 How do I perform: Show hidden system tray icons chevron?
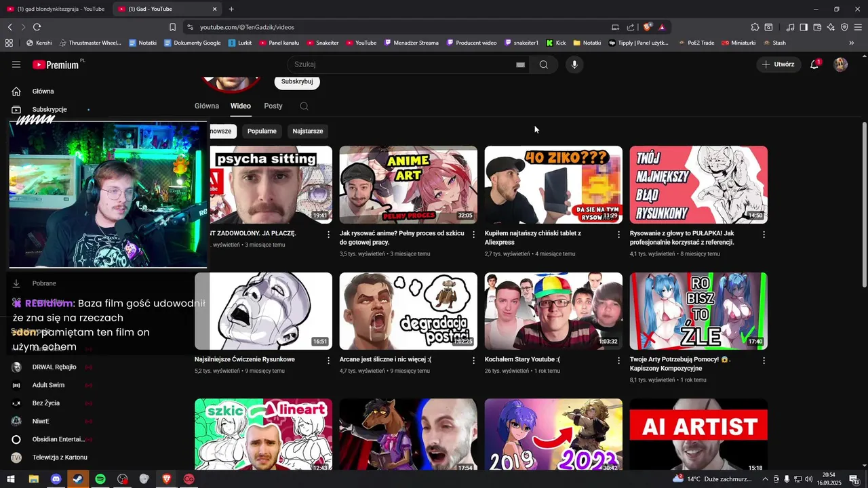tap(766, 479)
